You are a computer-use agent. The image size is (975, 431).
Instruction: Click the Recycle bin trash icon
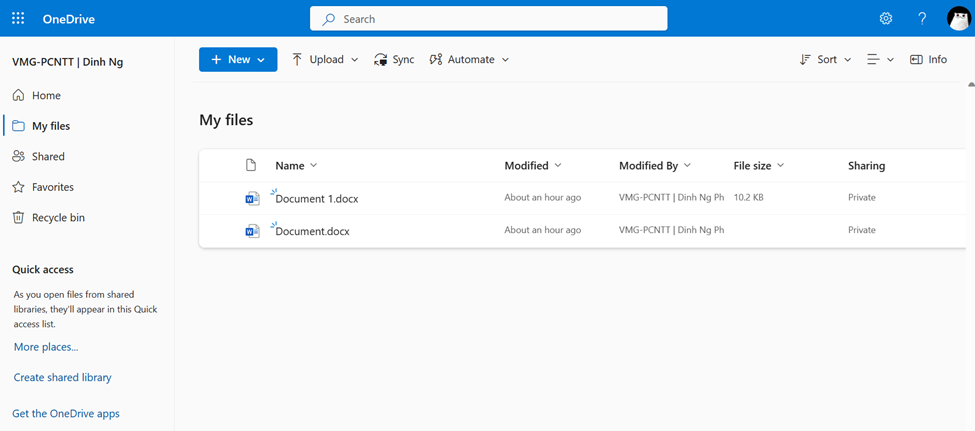19,218
